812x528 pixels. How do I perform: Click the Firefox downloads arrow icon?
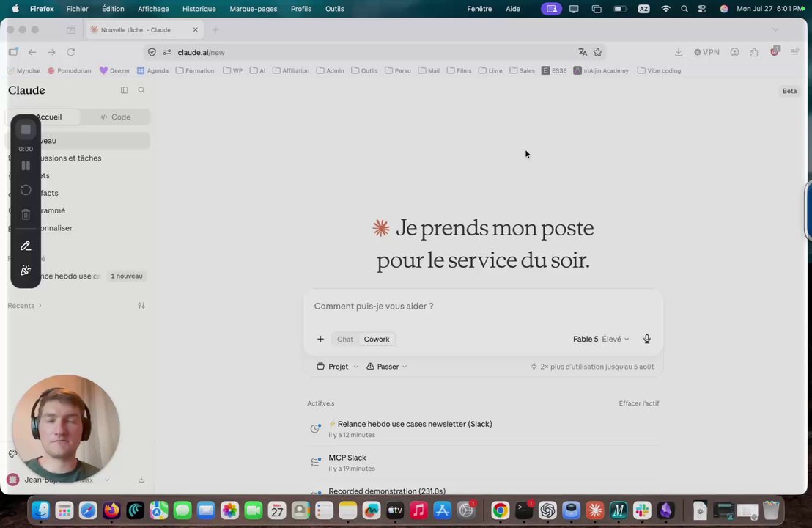point(679,52)
